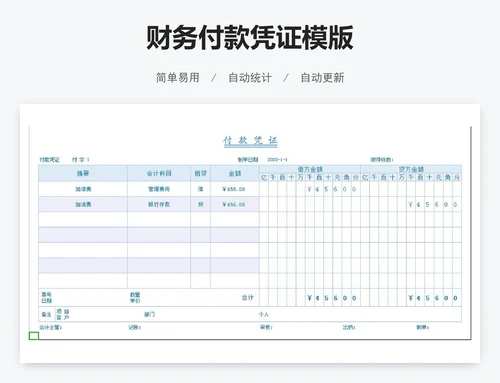Click the ¥456.00 amount in 管理费用 row
The image size is (500, 383).
(234, 189)
